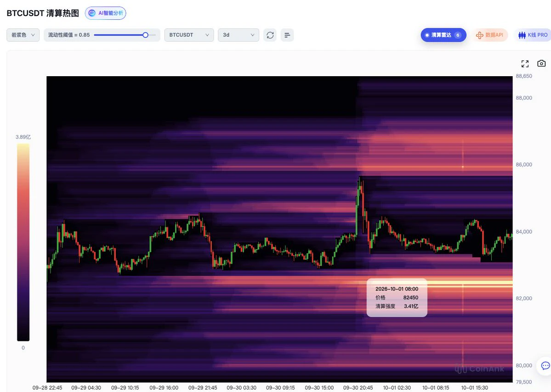
Task: Expand the 岩浆色 color theme dropdown
Action: (x=23, y=35)
